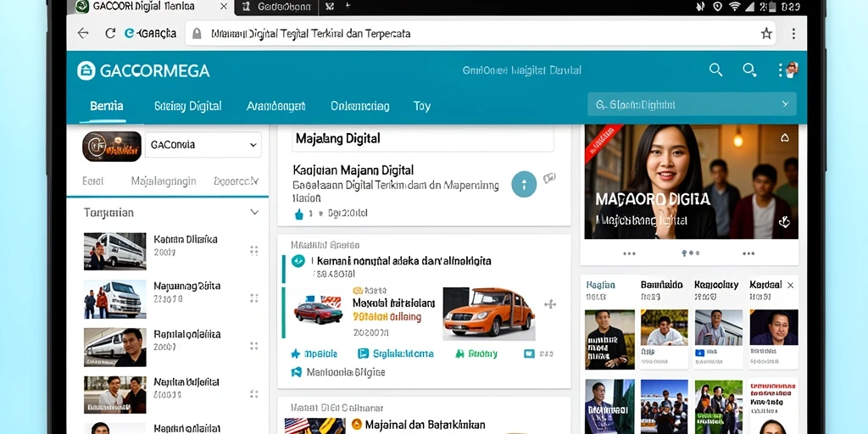Open the Avandengart navigation tab
868x434 pixels.
[275, 106]
